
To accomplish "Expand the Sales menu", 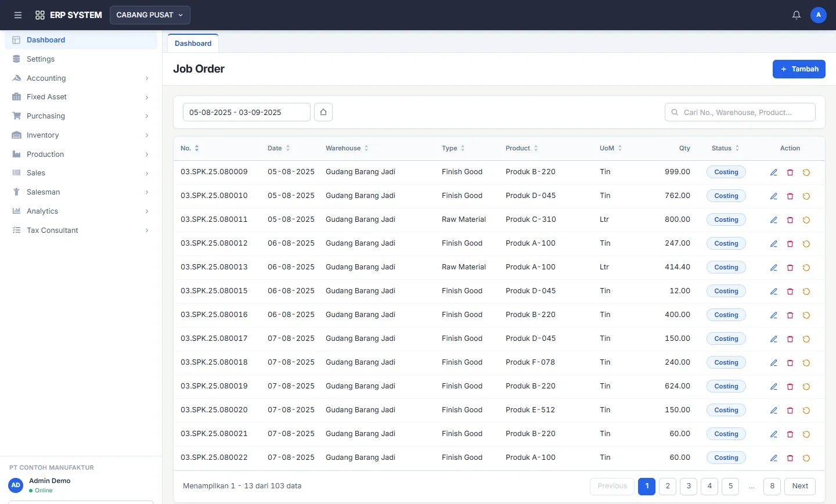I will [x=81, y=173].
